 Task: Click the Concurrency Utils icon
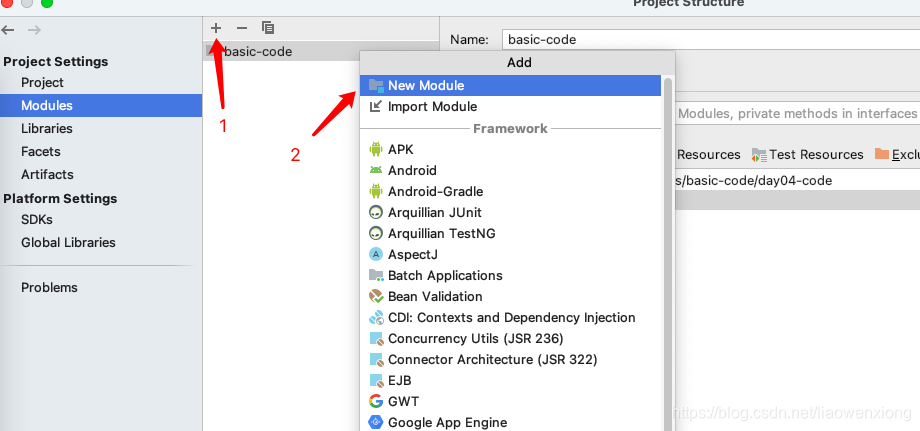pos(376,339)
